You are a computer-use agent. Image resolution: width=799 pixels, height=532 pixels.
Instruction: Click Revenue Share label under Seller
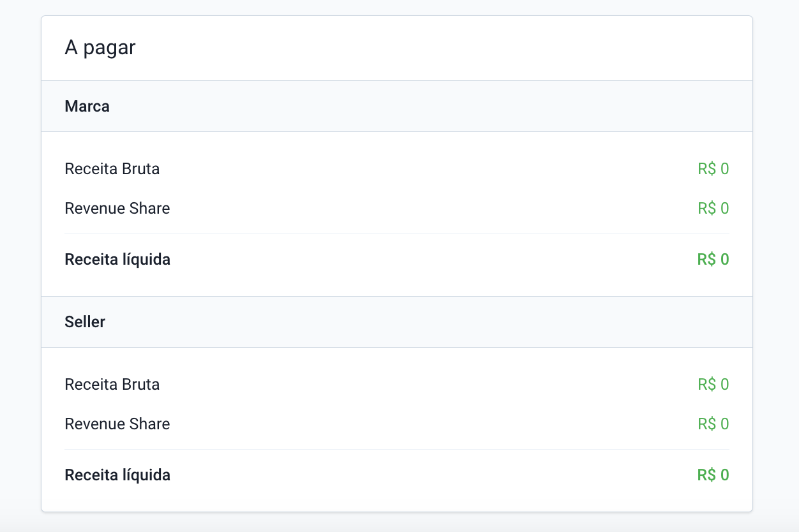pyautogui.click(x=117, y=424)
